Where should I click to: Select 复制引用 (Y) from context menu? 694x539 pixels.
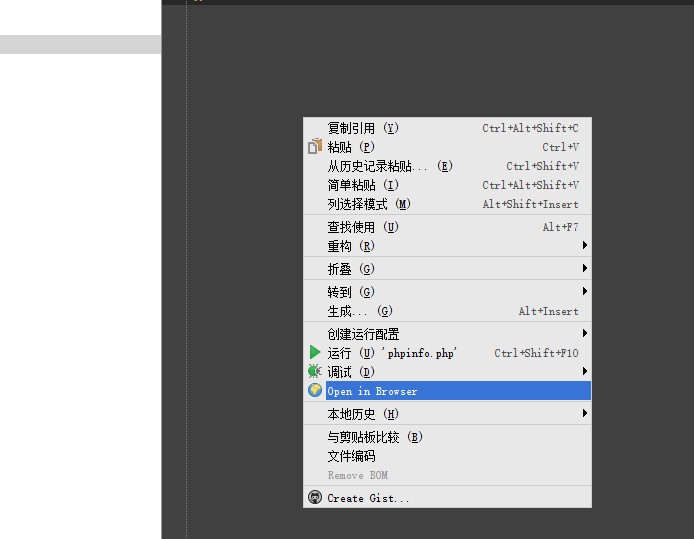click(x=447, y=128)
